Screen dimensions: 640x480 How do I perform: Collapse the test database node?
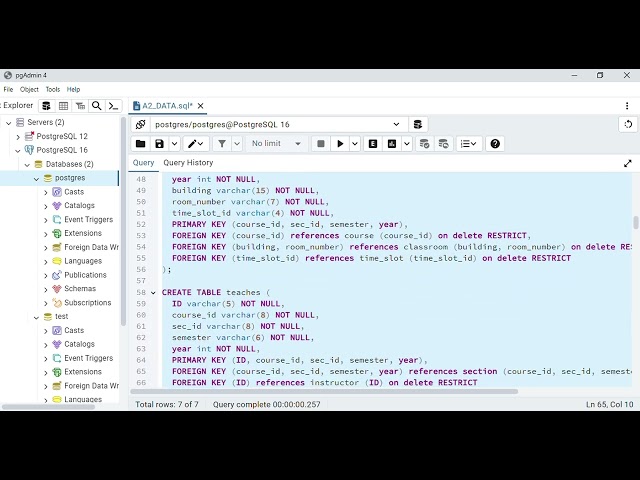point(36,317)
